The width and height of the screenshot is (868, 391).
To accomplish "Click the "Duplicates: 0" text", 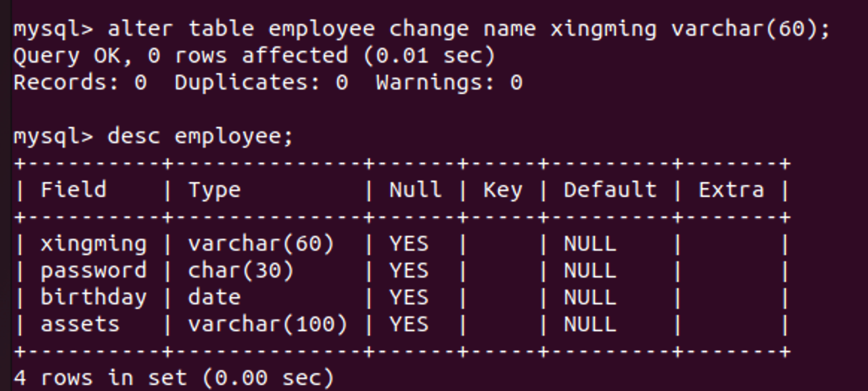I will point(261,82).
